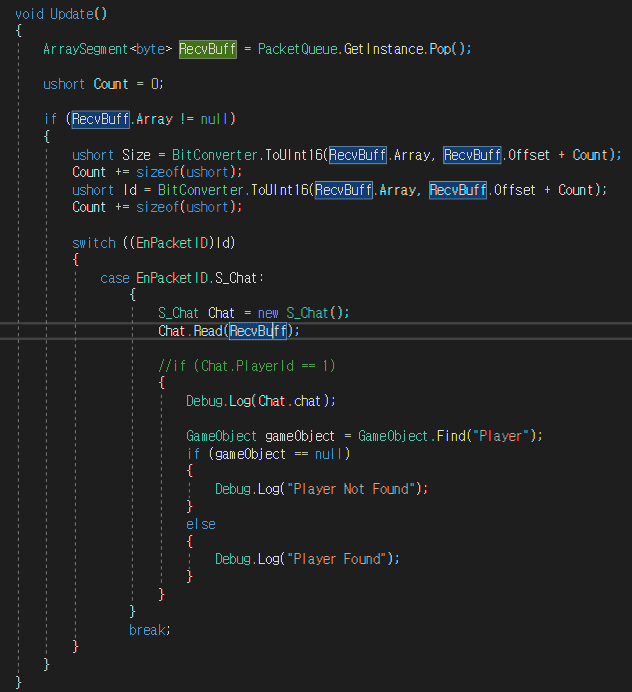
Task: Click the break keyword
Action: tap(149, 630)
